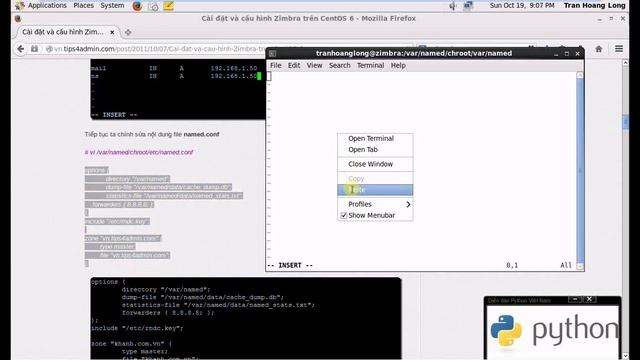Open the terminal Help menu

(x=398, y=65)
